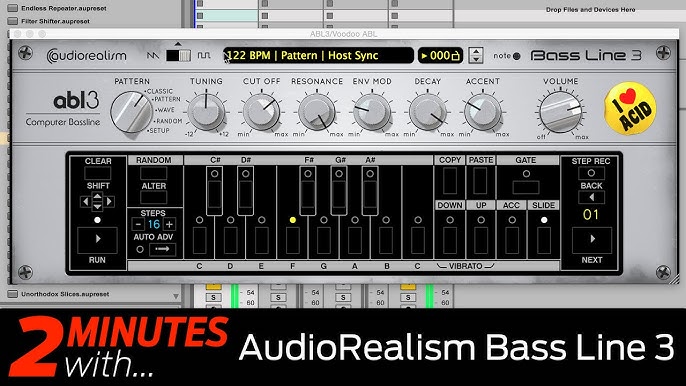Click the CLEAR button

pyautogui.click(x=98, y=173)
